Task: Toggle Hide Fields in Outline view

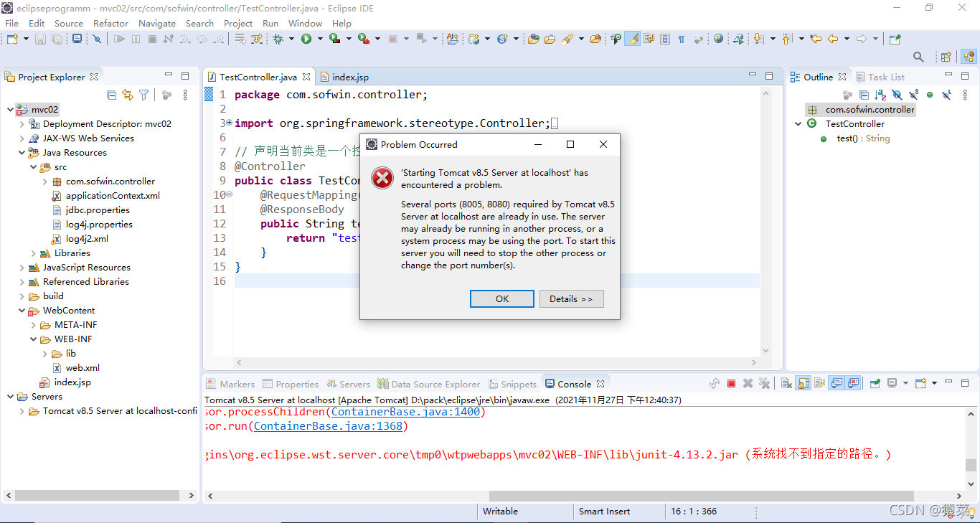Action: pyautogui.click(x=897, y=95)
